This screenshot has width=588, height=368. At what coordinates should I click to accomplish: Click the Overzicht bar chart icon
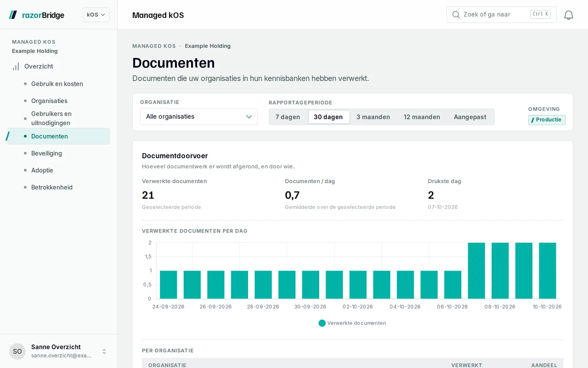pos(16,67)
